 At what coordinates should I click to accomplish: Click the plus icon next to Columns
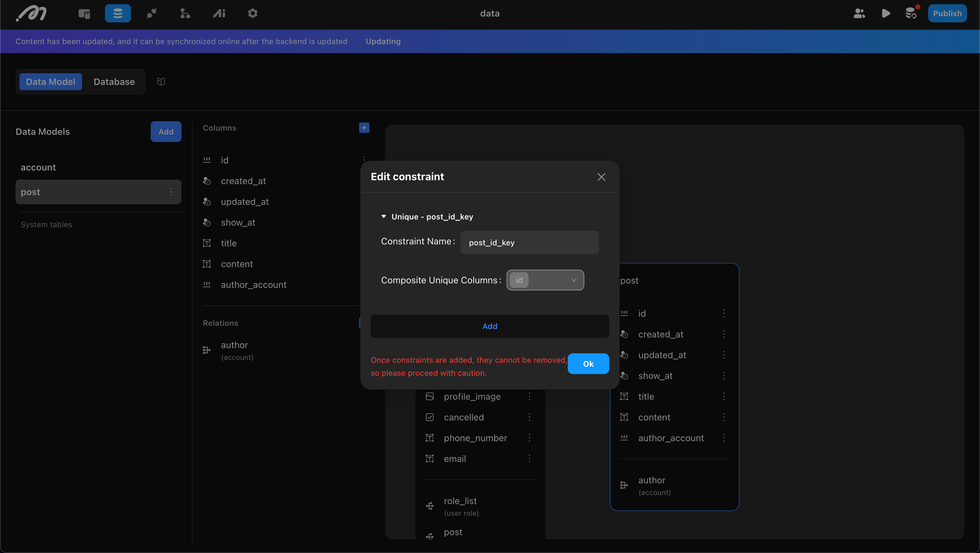click(364, 128)
